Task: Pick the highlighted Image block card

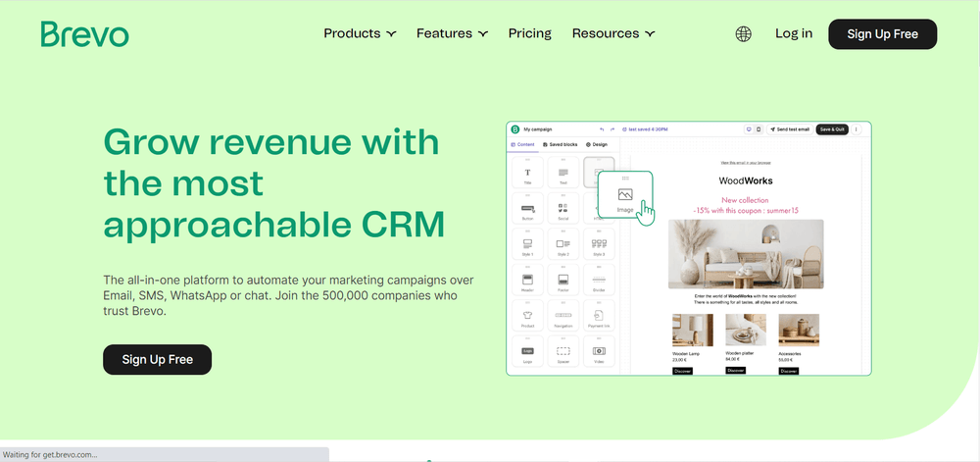Action: [625, 194]
